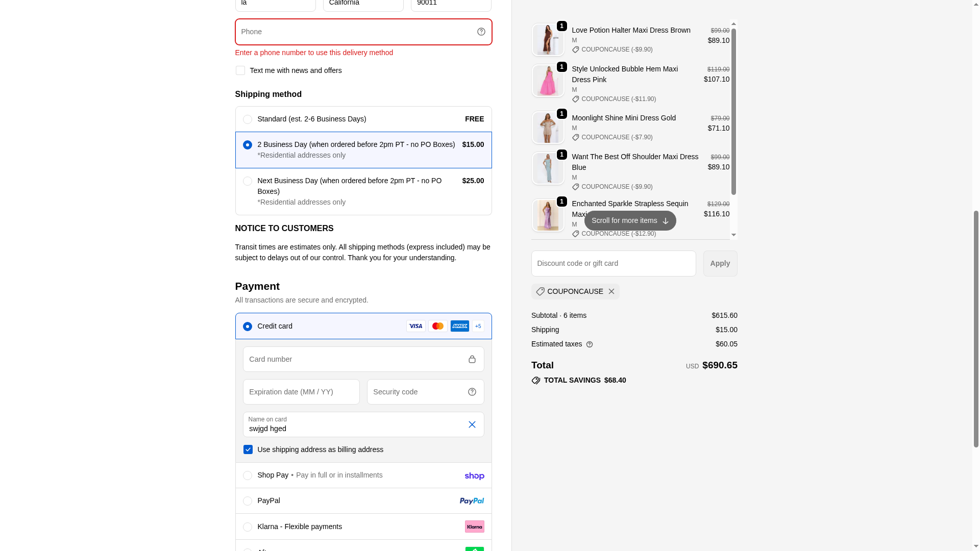The height and width of the screenshot is (551, 980).
Task: Select Standard free shipping option
Action: coord(247,119)
